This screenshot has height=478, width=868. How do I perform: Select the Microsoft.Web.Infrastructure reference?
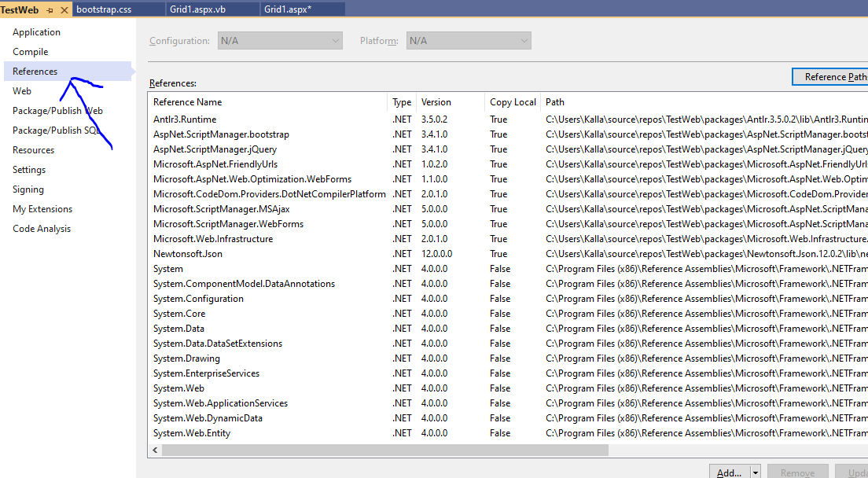(x=213, y=239)
